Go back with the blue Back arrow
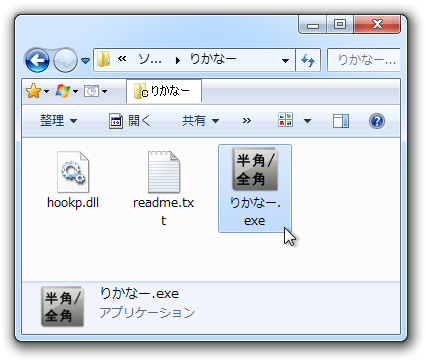426x360 pixels. (x=37, y=60)
